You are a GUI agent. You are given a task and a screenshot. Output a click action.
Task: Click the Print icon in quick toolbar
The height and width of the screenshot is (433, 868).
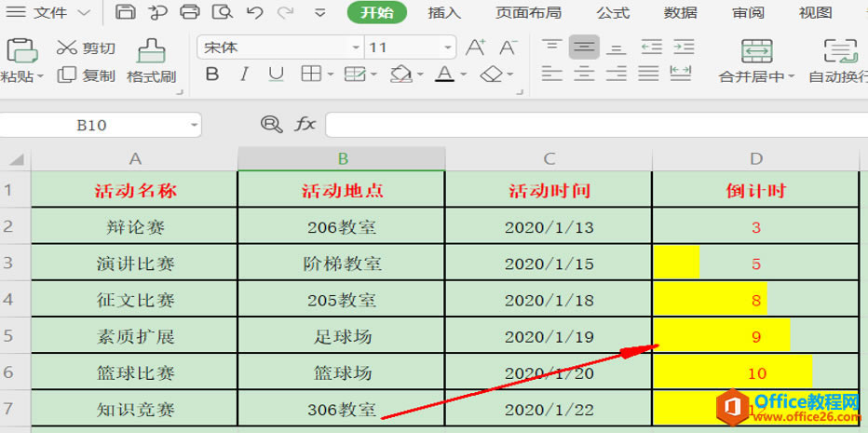(x=190, y=11)
